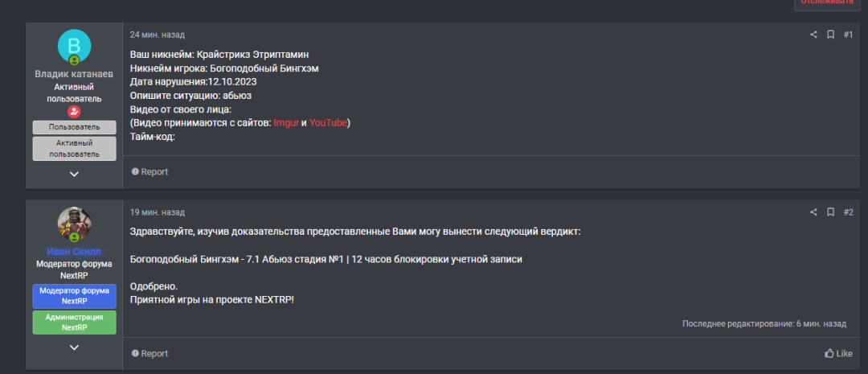868x374 pixels.
Task: Expand Иван Скилл's user details chevron
Action: (74, 347)
